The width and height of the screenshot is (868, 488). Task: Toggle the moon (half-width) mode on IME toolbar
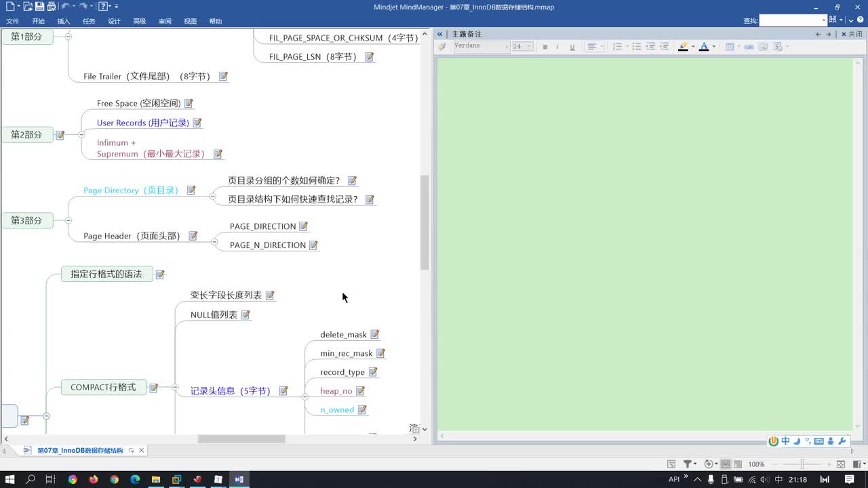797,441
